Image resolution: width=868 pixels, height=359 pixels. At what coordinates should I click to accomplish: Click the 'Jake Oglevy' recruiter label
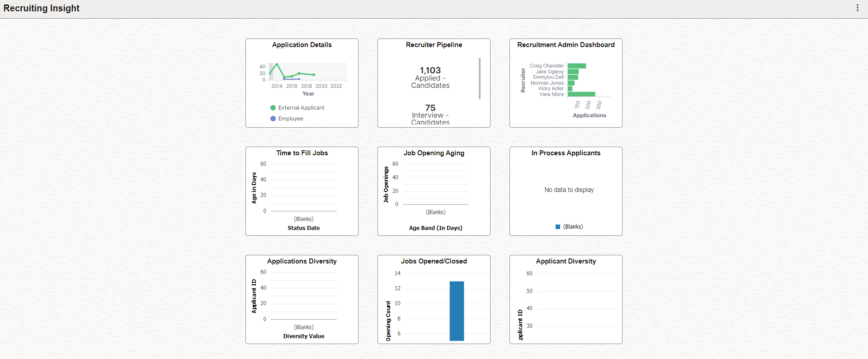pyautogui.click(x=550, y=72)
